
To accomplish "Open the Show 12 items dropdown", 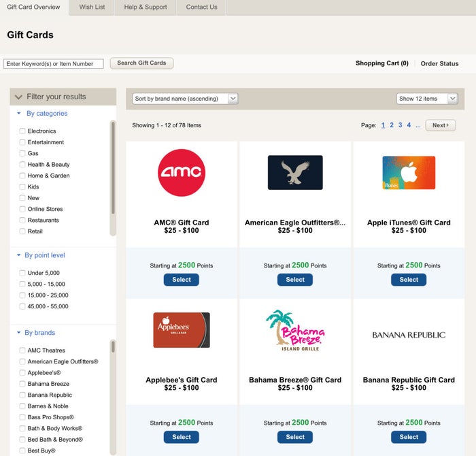I will click(427, 99).
